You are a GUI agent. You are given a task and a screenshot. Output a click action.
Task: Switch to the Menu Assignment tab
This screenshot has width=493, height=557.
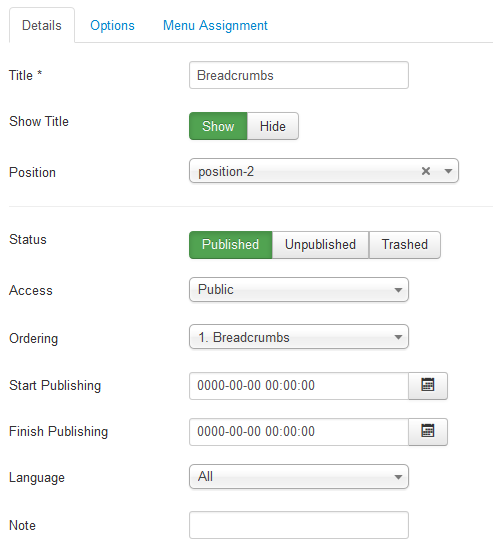pos(215,26)
